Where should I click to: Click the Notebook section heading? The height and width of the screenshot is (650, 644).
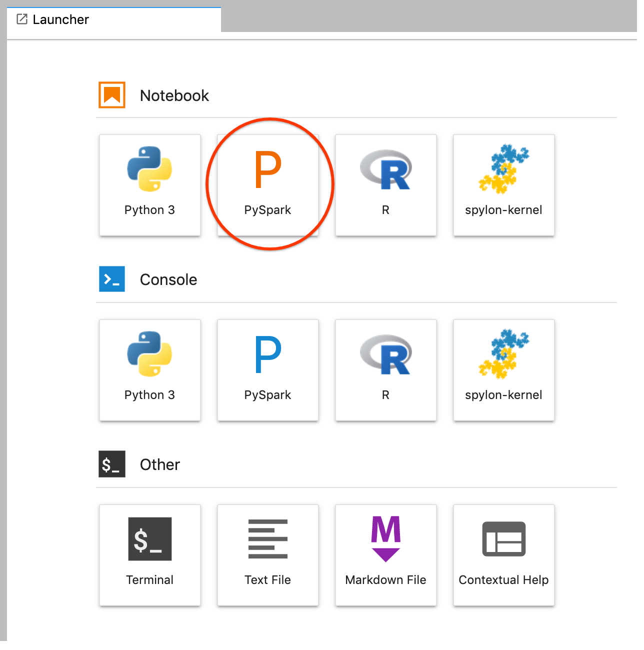coord(174,95)
